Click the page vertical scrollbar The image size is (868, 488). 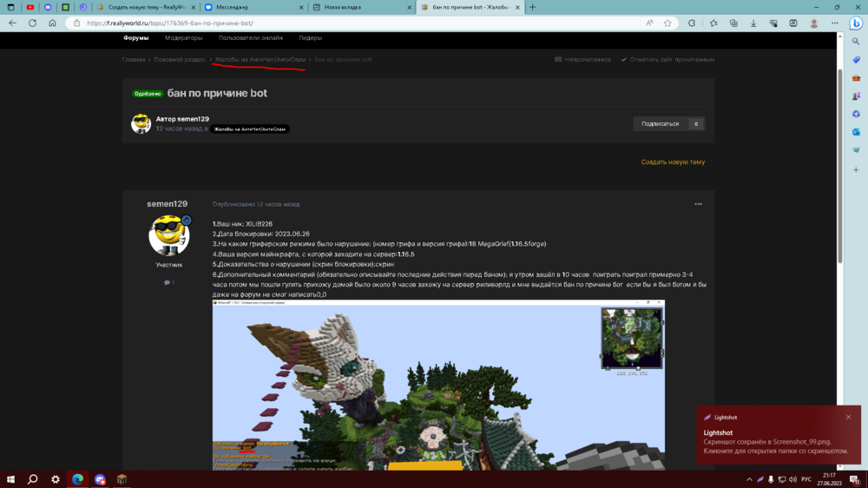839,166
